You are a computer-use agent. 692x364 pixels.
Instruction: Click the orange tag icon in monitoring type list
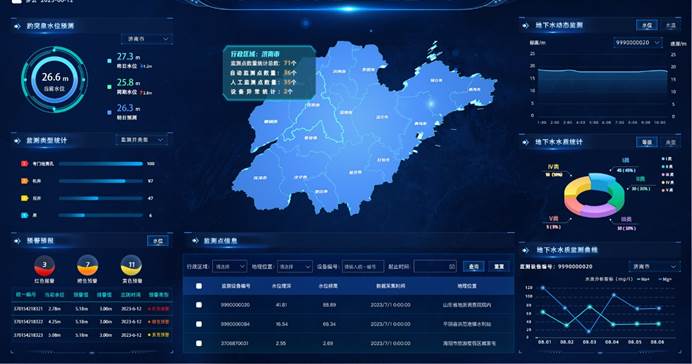25,181
